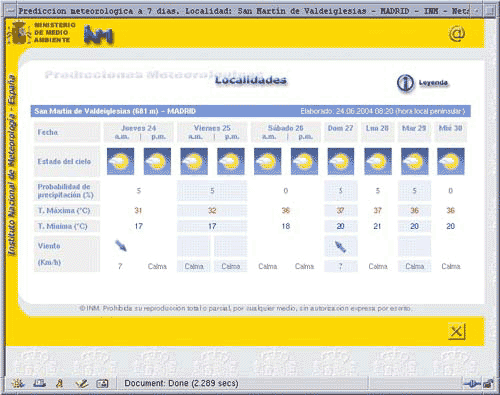Click the Sábado 26 column header
500x395 pixels.
coord(286,128)
